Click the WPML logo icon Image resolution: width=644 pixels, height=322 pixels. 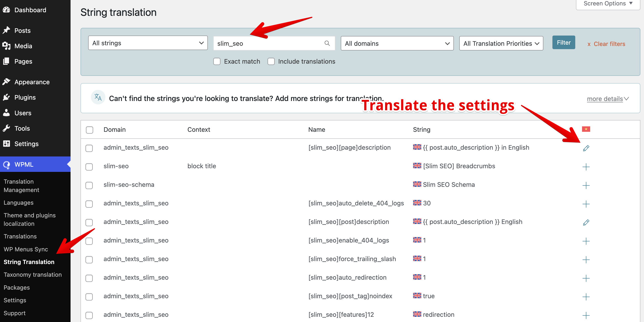(6, 164)
